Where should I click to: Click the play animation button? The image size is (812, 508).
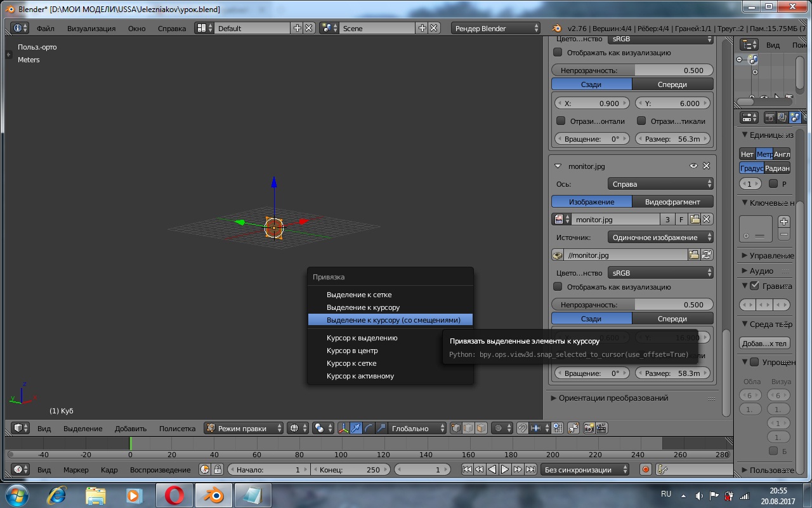click(505, 470)
